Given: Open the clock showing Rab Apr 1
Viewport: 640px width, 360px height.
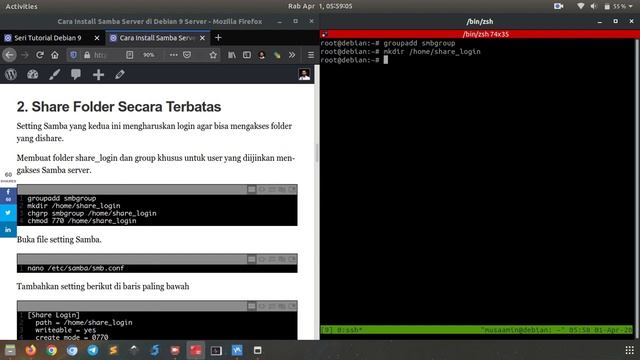Looking at the screenshot, I should coord(320,6).
